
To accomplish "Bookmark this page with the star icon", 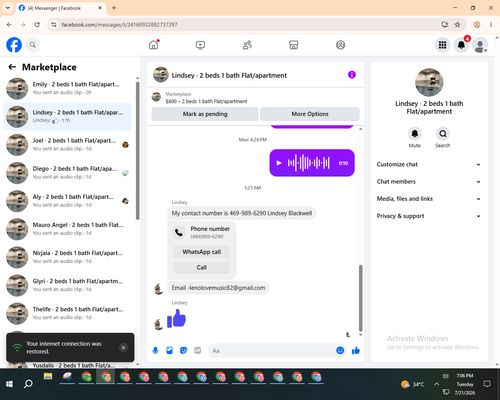I will click(x=457, y=25).
